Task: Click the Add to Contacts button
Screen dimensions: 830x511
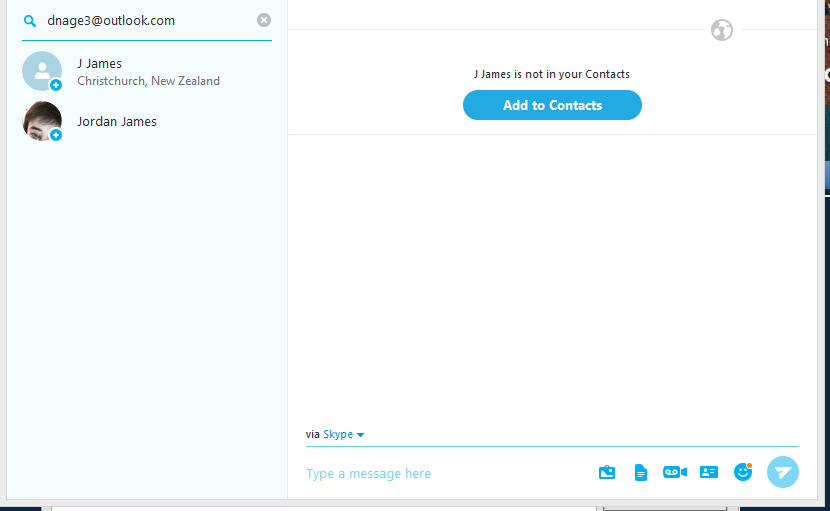Action: pos(552,105)
